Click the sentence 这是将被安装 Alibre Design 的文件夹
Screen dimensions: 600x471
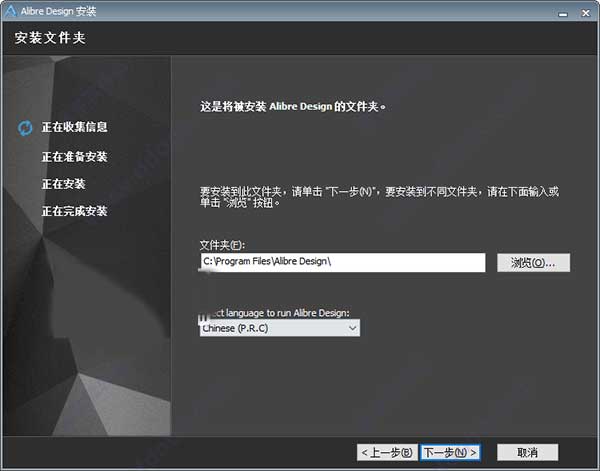[293, 106]
